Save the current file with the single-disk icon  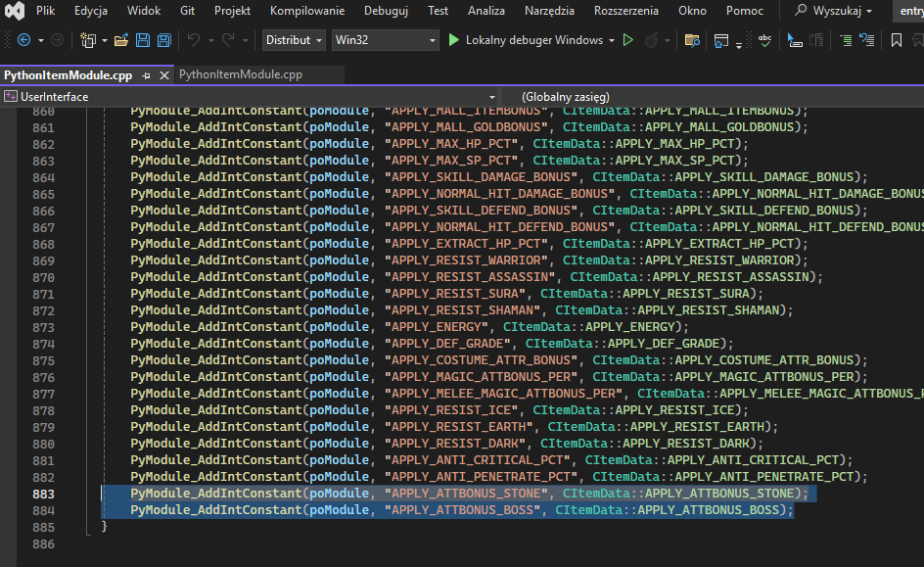(x=143, y=40)
